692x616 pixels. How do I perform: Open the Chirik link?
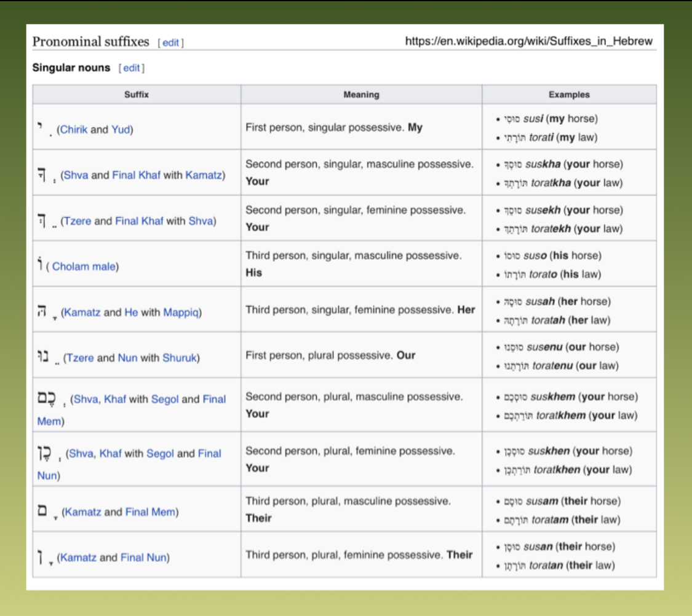click(x=73, y=130)
